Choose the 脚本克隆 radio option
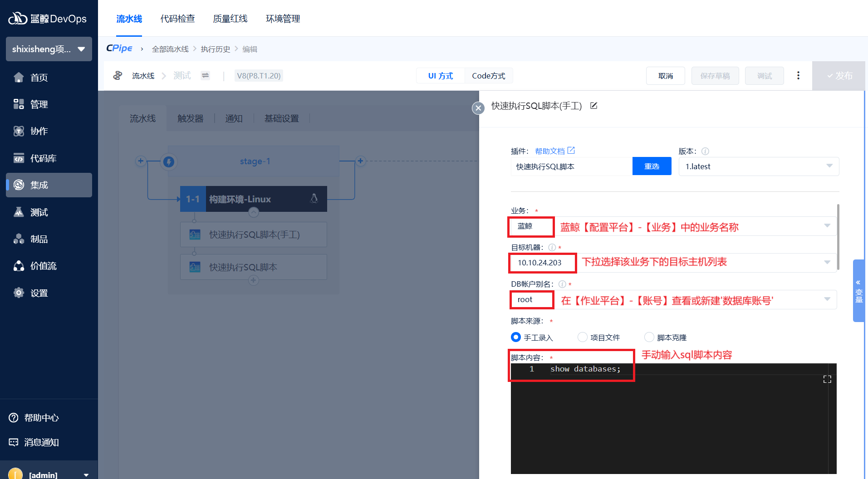The image size is (868, 479). 649,337
